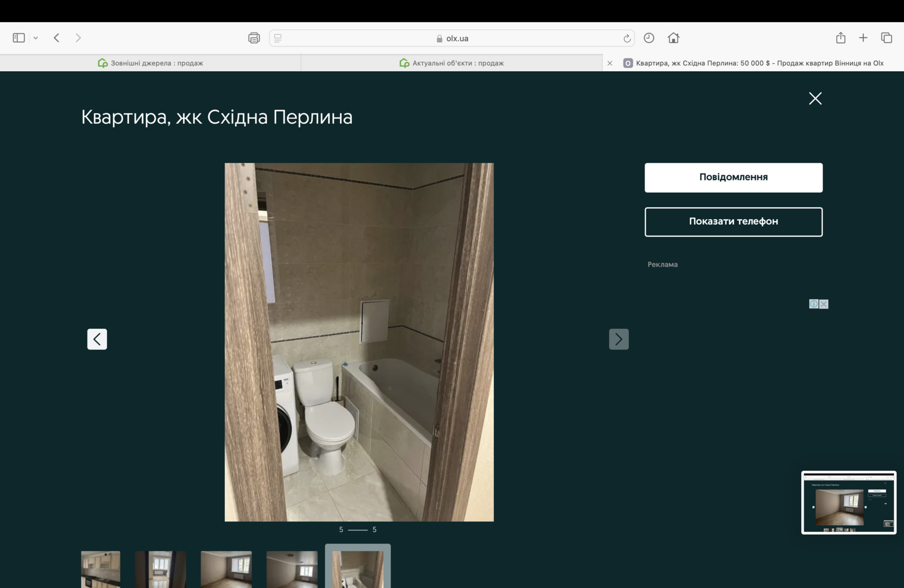Open the sidebar dropdown chevron

(x=36, y=38)
